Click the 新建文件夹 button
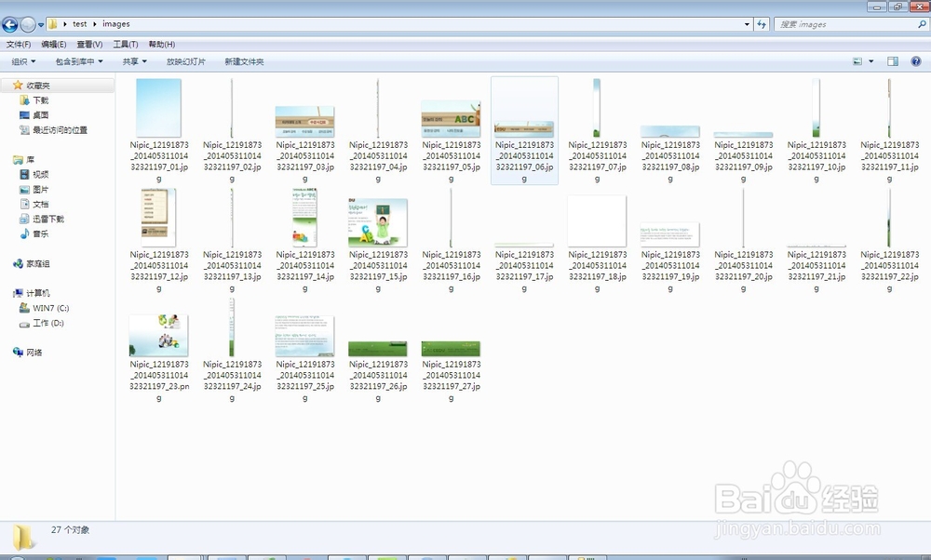931x560 pixels. tap(244, 61)
